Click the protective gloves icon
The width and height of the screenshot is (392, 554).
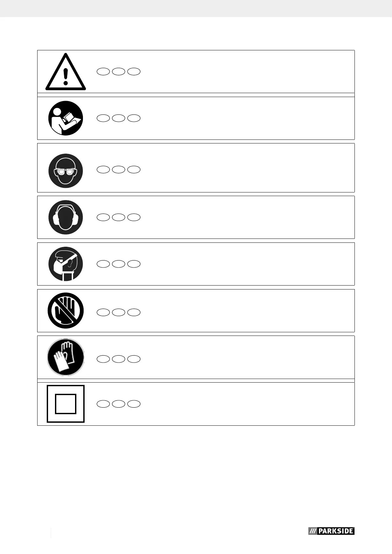coord(65,357)
